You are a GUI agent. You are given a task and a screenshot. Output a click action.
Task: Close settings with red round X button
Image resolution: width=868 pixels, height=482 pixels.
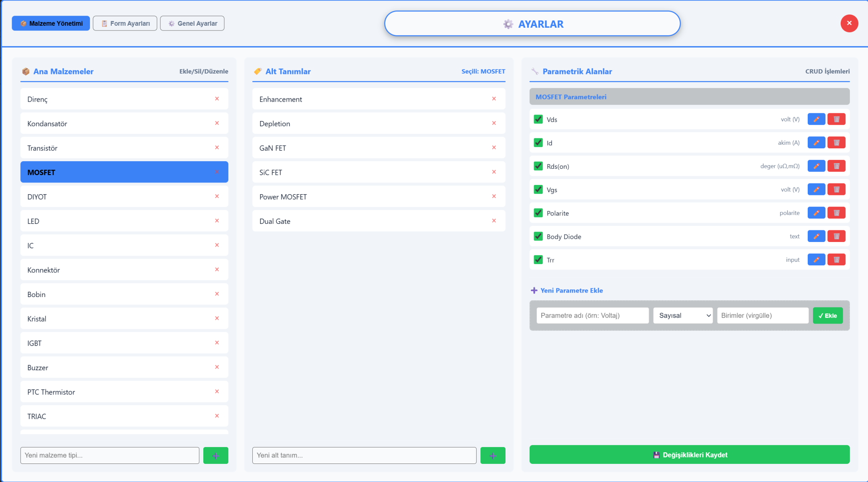(849, 23)
